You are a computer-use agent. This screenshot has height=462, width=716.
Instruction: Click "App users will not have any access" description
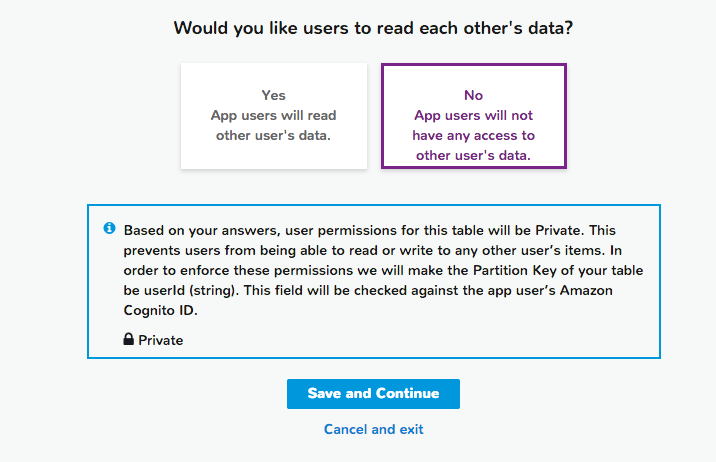[473, 125]
